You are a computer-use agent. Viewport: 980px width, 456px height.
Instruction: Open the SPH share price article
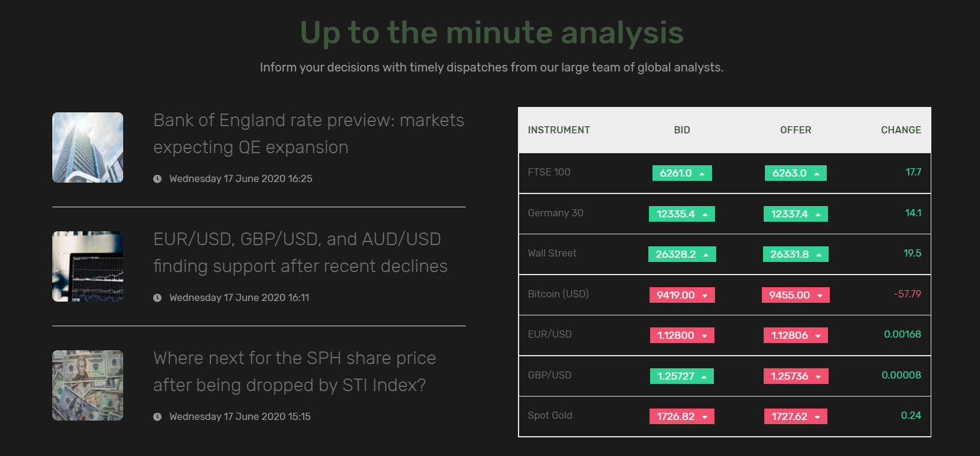click(x=294, y=371)
